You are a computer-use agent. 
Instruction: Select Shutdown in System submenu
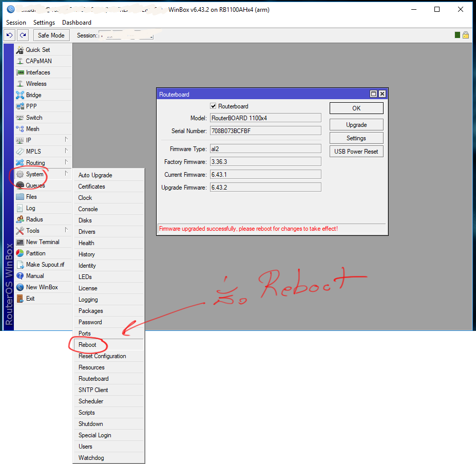click(109, 424)
